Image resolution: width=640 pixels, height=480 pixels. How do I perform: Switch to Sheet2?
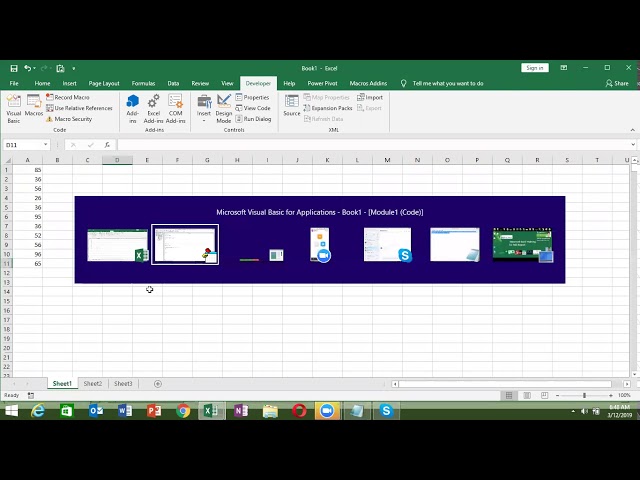coord(93,384)
